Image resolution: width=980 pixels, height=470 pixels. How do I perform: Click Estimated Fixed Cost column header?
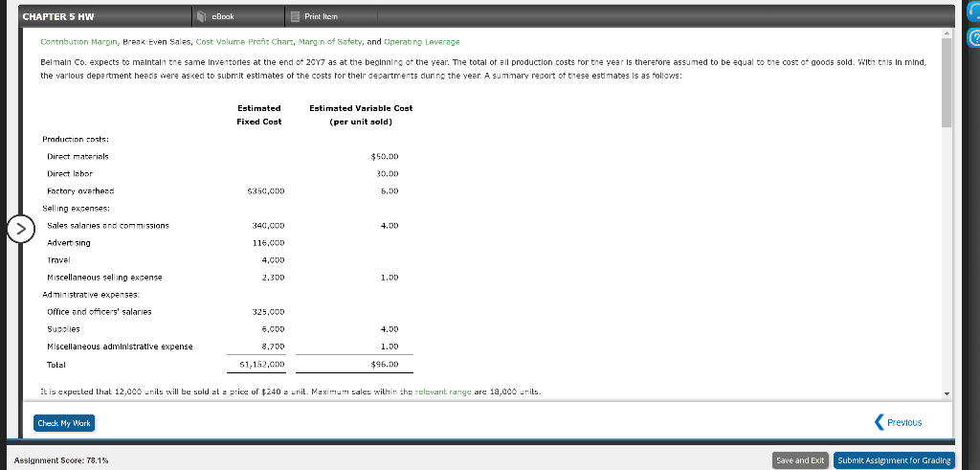258,115
